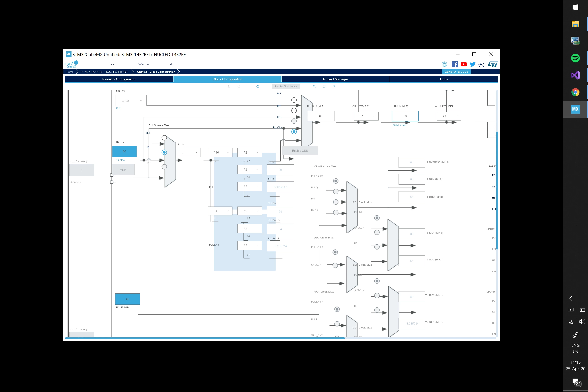Open the AHB Prescaler dropdown
This screenshot has height=392, width=588.
tap(366, 116)
